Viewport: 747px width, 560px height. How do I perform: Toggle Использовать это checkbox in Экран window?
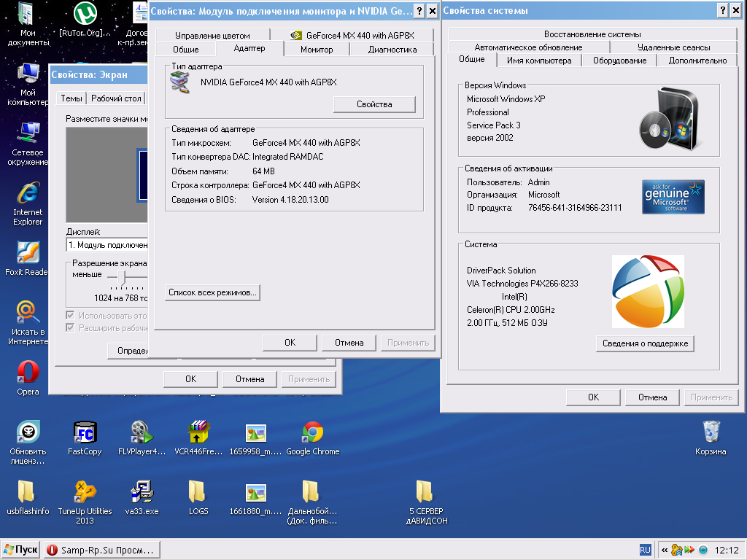[x=71, y=315]
